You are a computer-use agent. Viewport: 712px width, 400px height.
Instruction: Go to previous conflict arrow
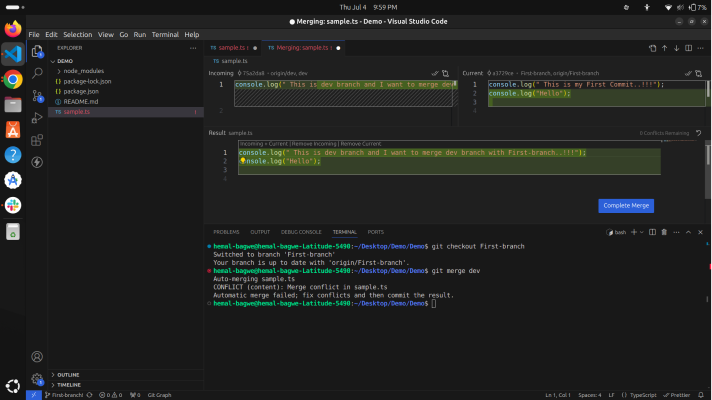664,48
